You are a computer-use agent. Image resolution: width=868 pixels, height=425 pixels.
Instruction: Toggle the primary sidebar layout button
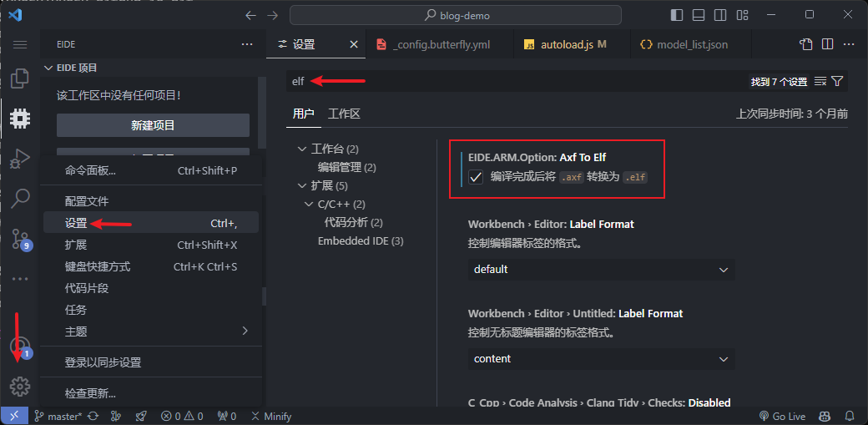click(677, 15)
